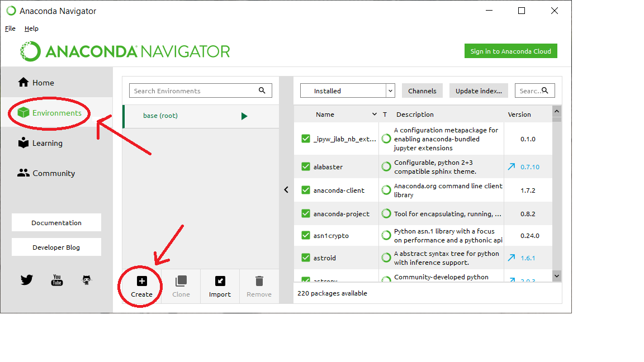Maximize the Anaconda Navigator window
The height and width of the screenshot is (362, 644).
522,11
